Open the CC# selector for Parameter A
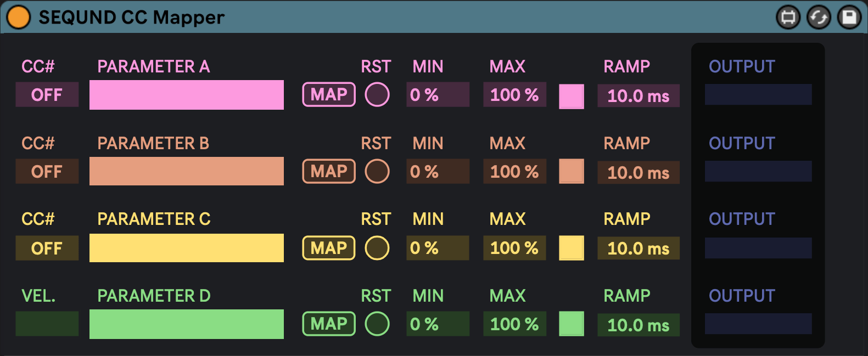868x356 pixels. coord(47,95)
